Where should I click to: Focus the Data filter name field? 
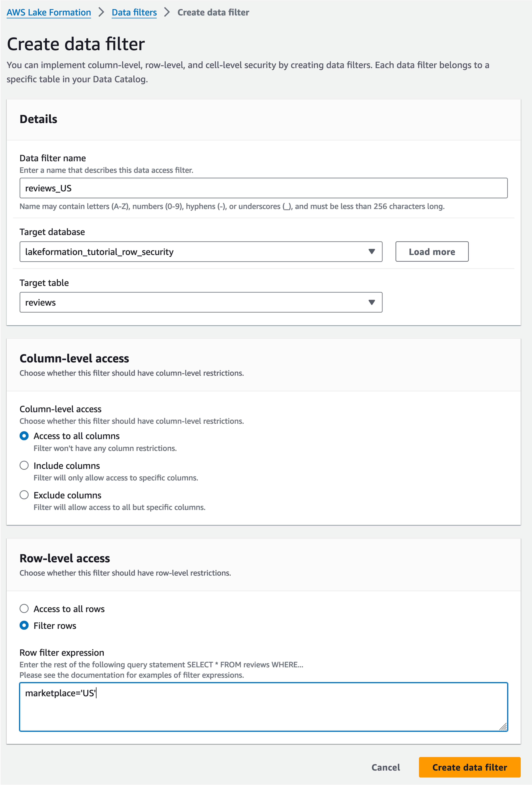[263, 188]
